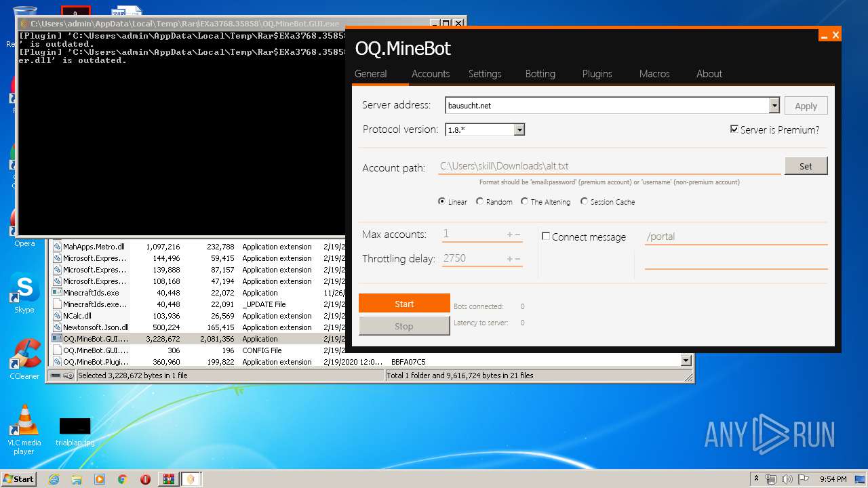Viewport: 868px width, 488px height.
Task: Select the Session Cache radio option
Action: point(585,201)
